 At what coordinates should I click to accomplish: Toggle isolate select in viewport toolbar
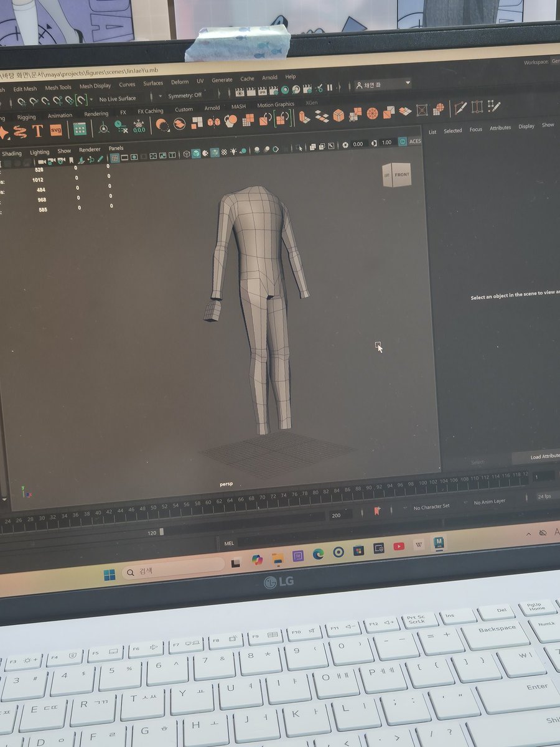pyautogui.click(x=299, y=148)
